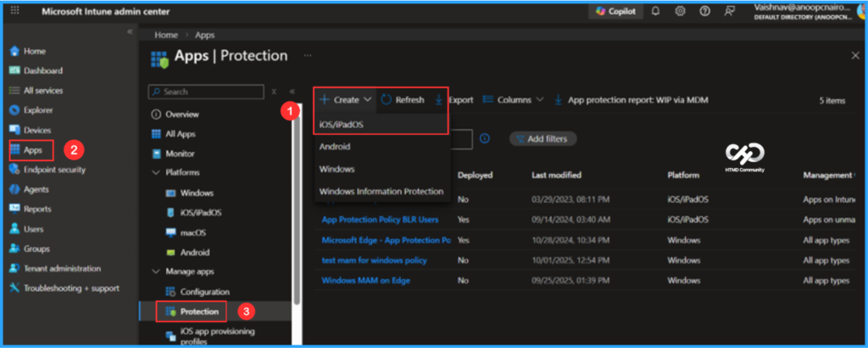868x348 pixels.
Task: Click the '03/29/2023, 08:11 PM' cell
Action: [x=570, y=199]
